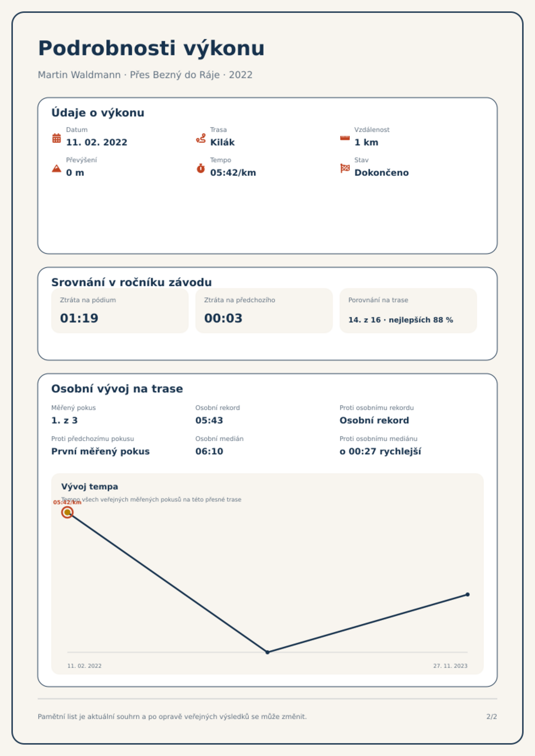This screenshot has height=756, width=535.
Task: Click the Podrobnosti výkonu heading
Action: tap(151, 48)
